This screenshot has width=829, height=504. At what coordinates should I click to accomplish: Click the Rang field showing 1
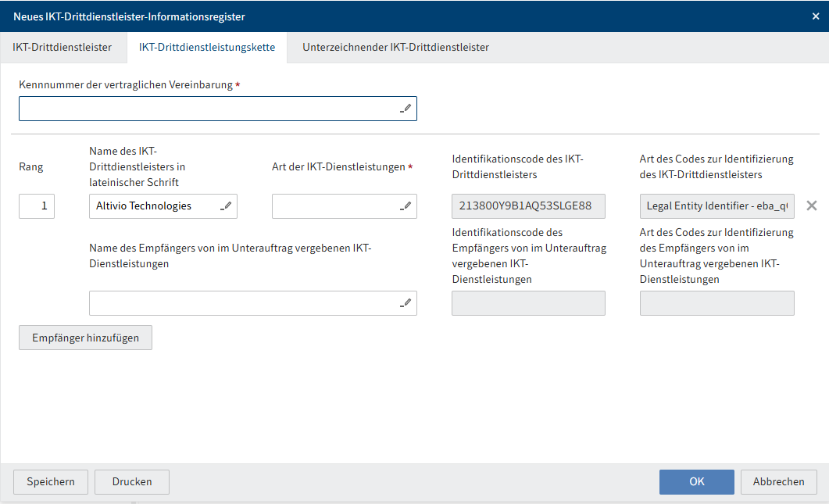(x=36, y=206)
